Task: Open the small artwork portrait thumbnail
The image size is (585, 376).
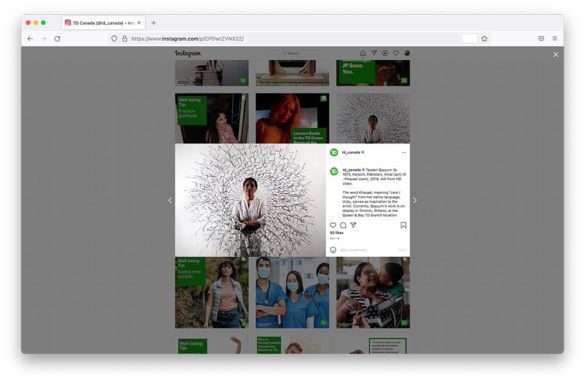Action: tap(373, 118)
